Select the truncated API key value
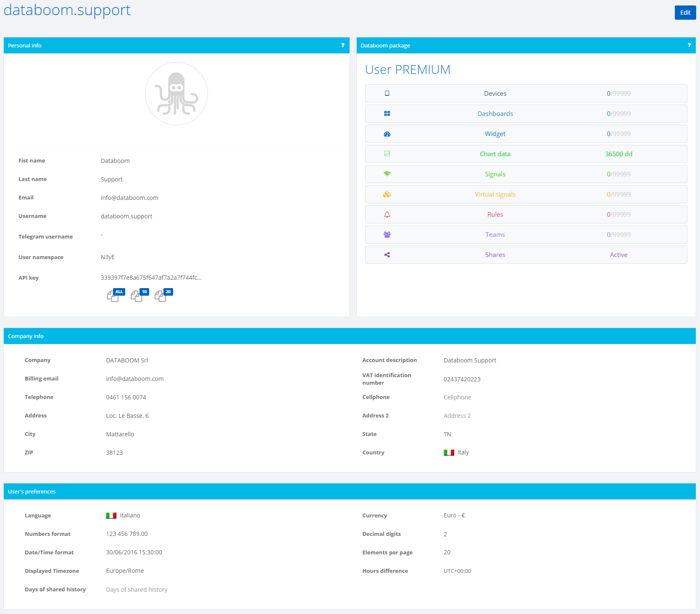700x614 pixels. coord(151,278)
